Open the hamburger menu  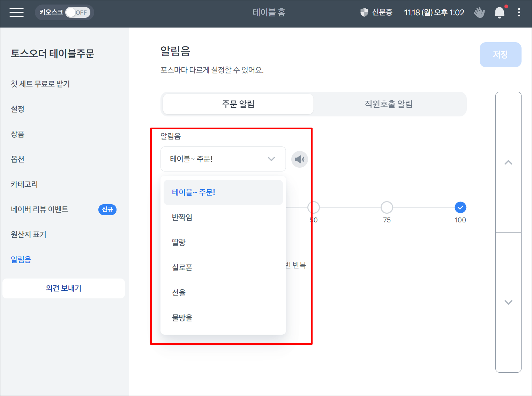pyautogui.click(x=16, y=13)
